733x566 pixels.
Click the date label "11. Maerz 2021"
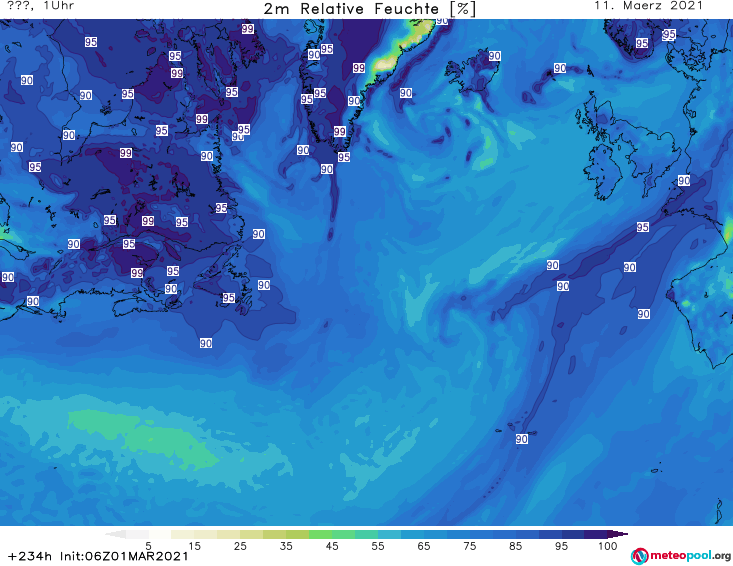(648, 6)
